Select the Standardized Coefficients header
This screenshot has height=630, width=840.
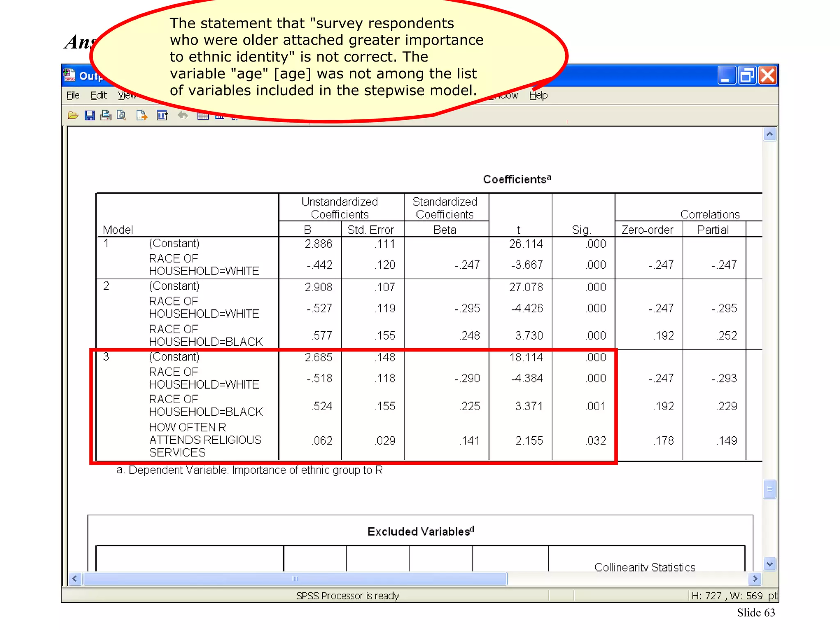(x=445, y=208)
